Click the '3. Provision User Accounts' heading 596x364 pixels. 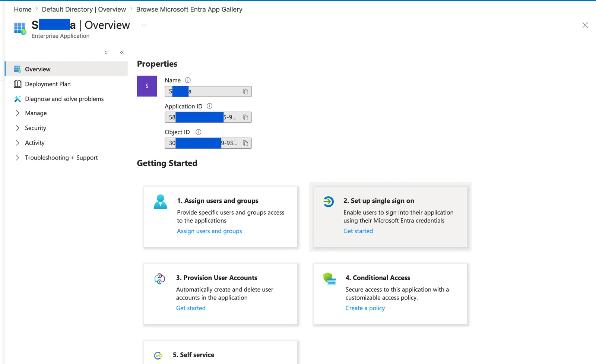(x=216, y=278)
